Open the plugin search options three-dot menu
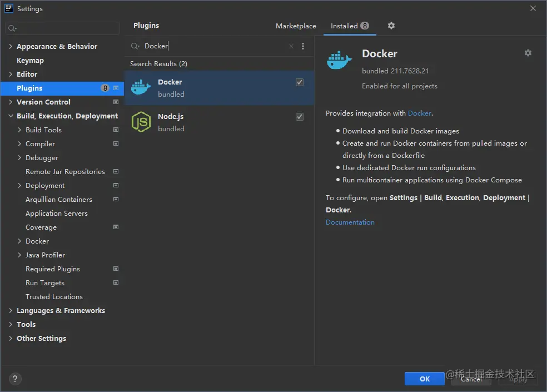Viewport: 547px width, 392px height. [303, 46]
